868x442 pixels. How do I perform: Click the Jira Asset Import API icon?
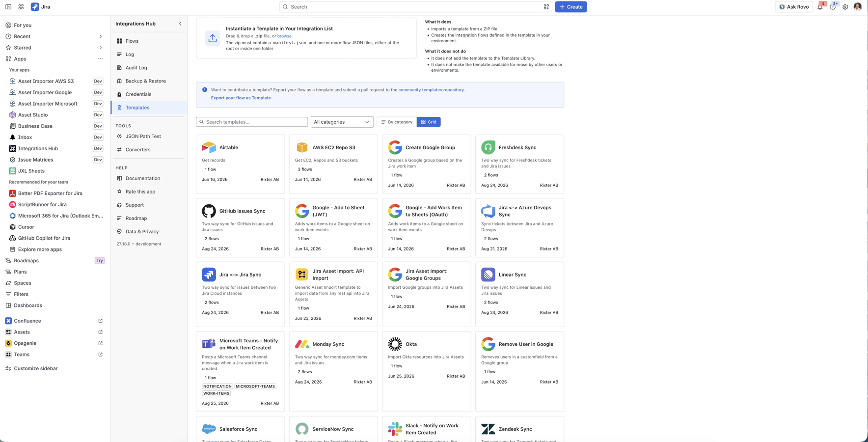tap(302, 275)
